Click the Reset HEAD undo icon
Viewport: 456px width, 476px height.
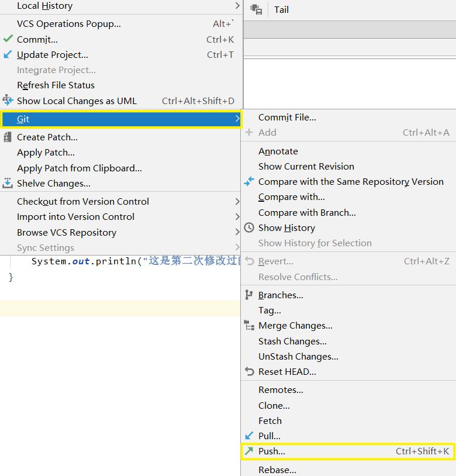(x=249, y=371)
